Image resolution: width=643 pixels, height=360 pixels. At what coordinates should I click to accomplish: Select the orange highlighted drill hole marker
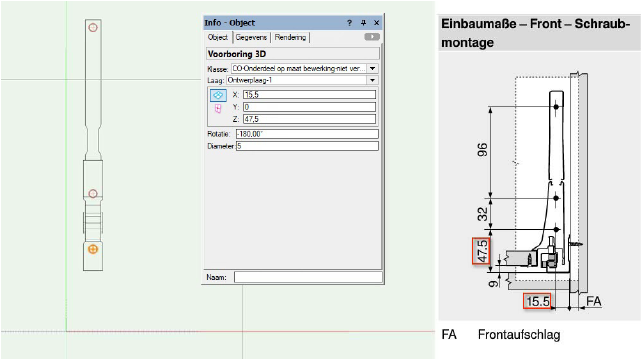coord(93,249)
